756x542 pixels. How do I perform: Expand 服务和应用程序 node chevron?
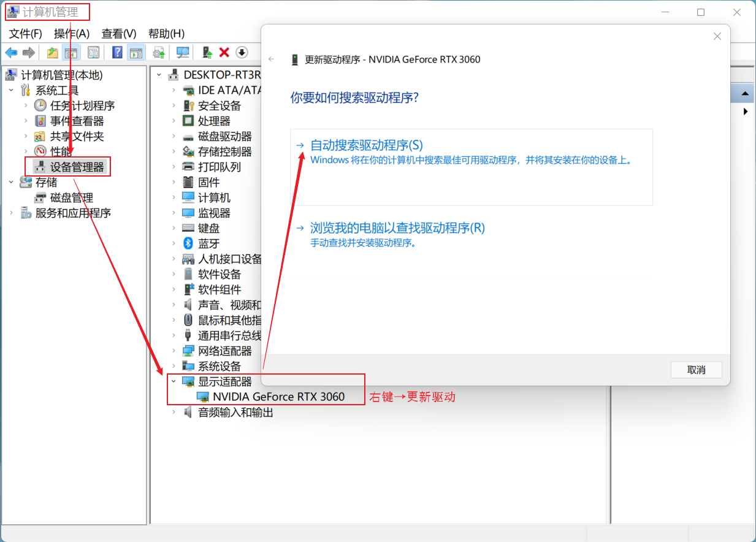[11, 213]
